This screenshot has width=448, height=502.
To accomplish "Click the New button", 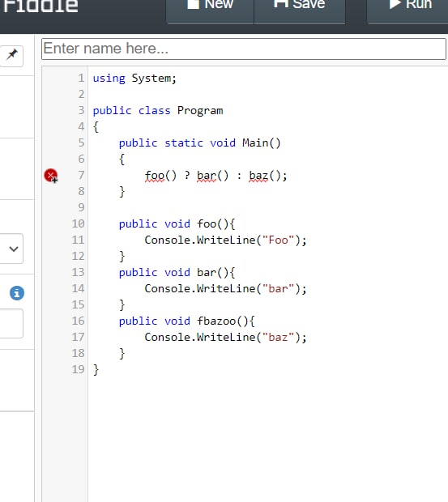I will click(210, 10).
